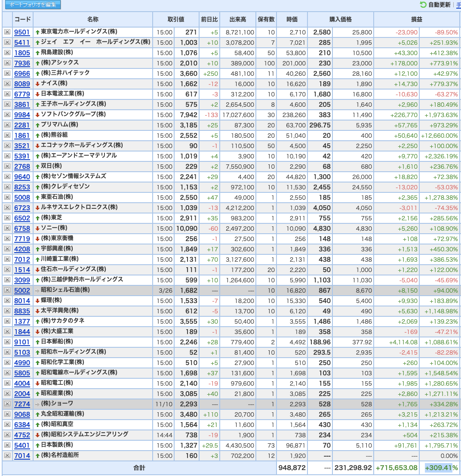Click the X icon for code 2768

pos(7,167)
